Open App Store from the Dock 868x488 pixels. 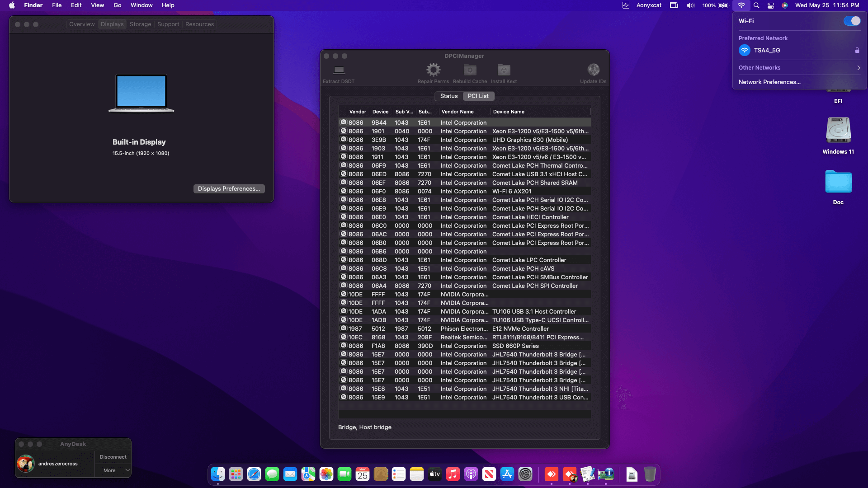(507, 474)
